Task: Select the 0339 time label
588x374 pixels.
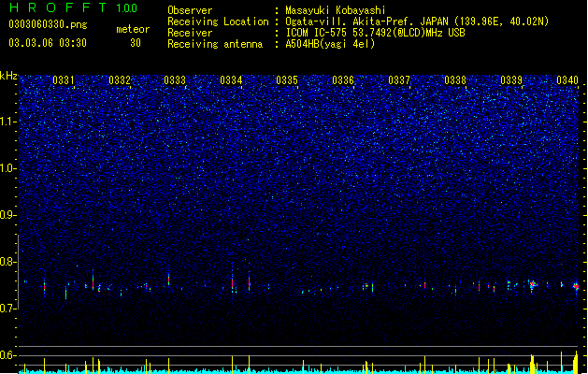Action: click(x=511, y=80)
